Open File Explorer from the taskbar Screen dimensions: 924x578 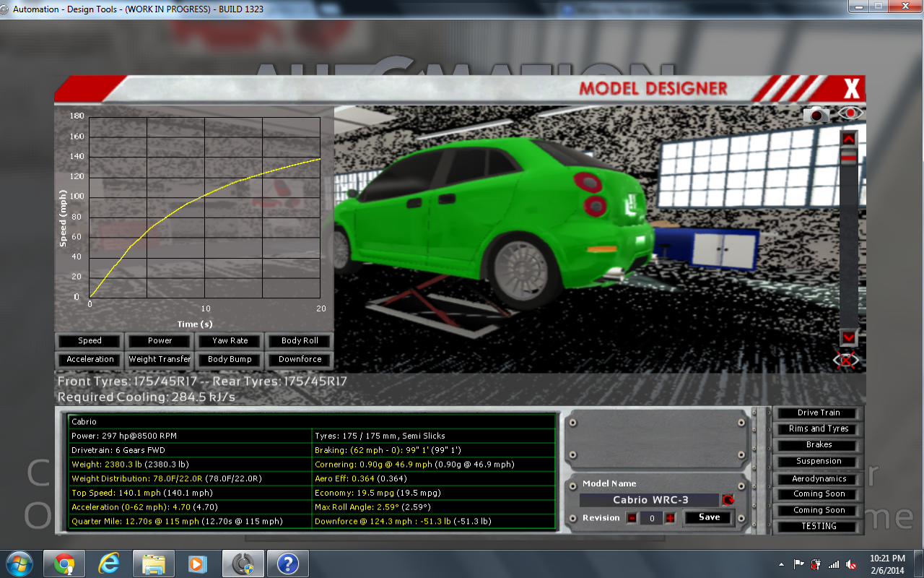pos(154,564)
